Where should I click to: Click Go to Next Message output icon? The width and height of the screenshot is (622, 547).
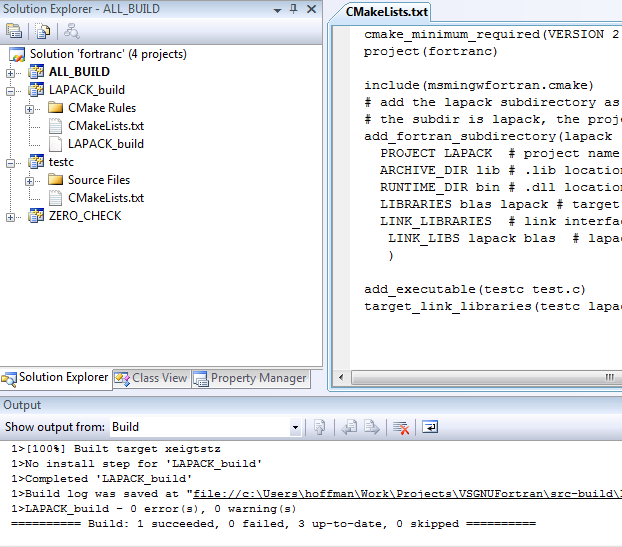point(372,427)
